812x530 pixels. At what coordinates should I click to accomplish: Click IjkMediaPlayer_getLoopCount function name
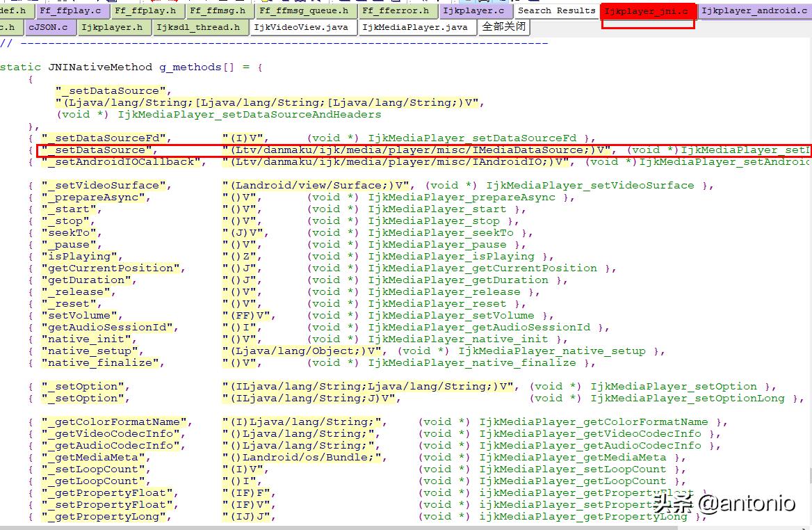[573, 481]
